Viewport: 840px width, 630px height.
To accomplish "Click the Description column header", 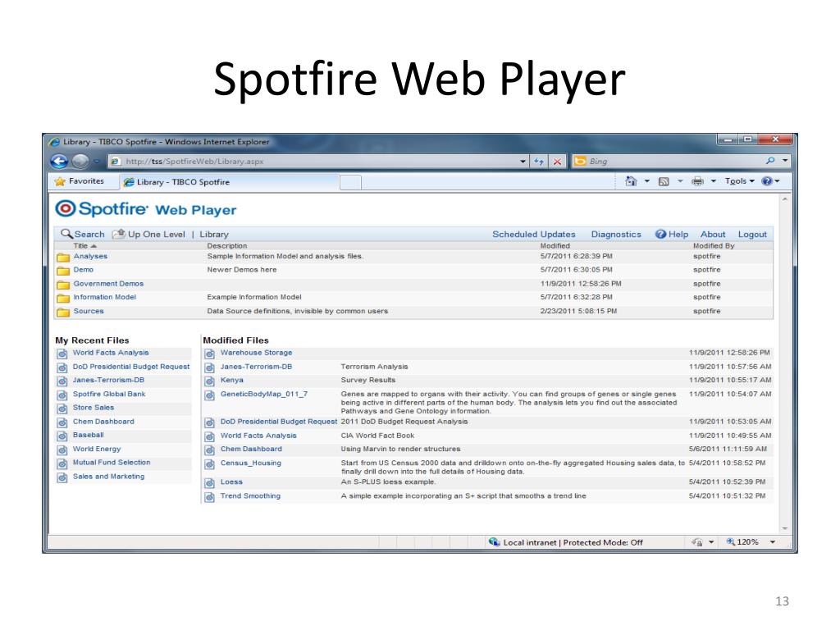I will 227,246.
